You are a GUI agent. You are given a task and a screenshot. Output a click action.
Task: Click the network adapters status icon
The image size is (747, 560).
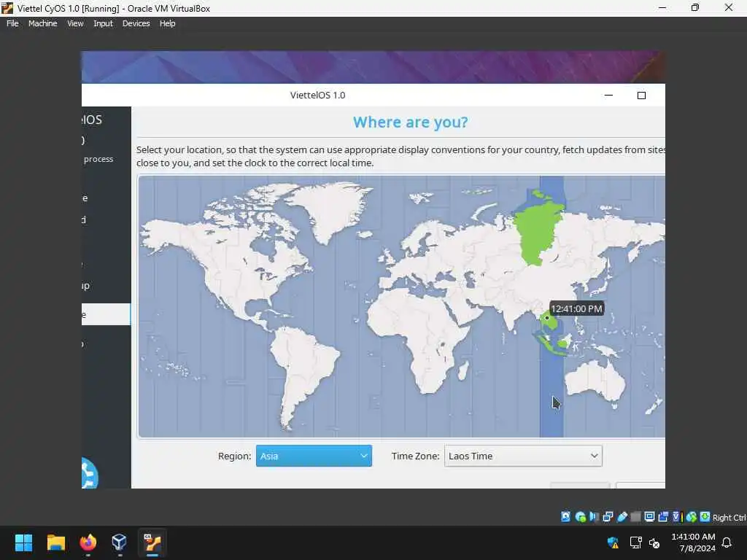608,517
